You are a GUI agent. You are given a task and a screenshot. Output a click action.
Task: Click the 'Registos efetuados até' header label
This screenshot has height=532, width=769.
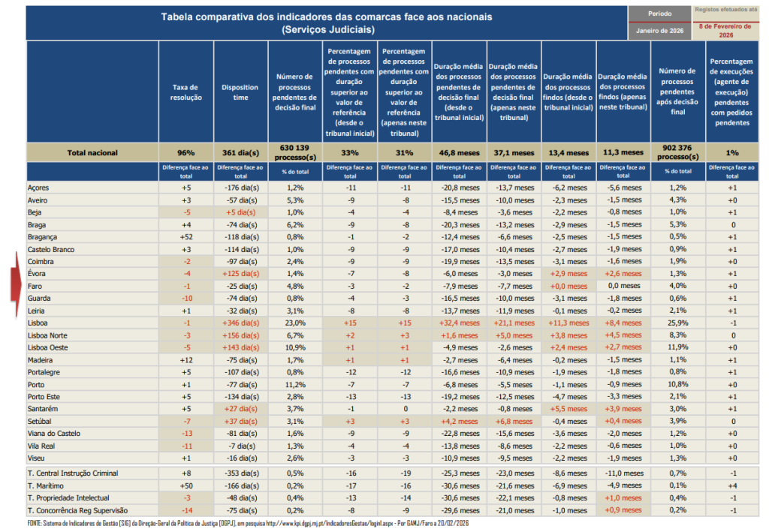pyautogui.click(x=725, y=11)
